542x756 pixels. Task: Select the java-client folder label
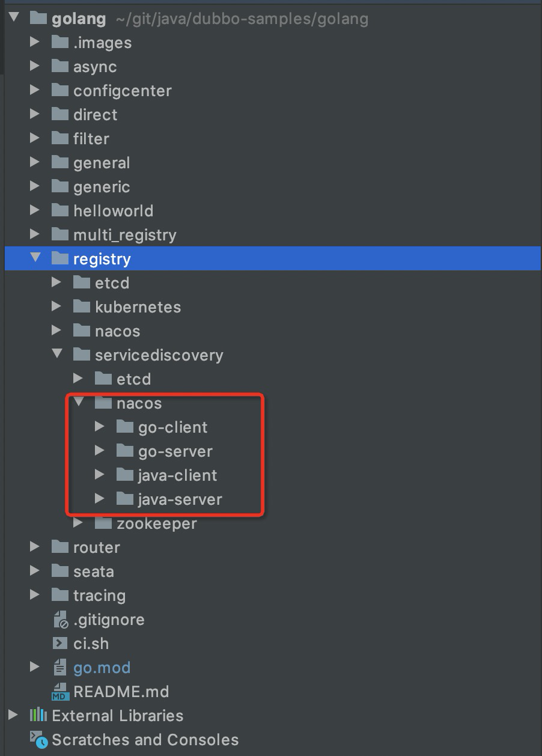click(x=177, y=475)
